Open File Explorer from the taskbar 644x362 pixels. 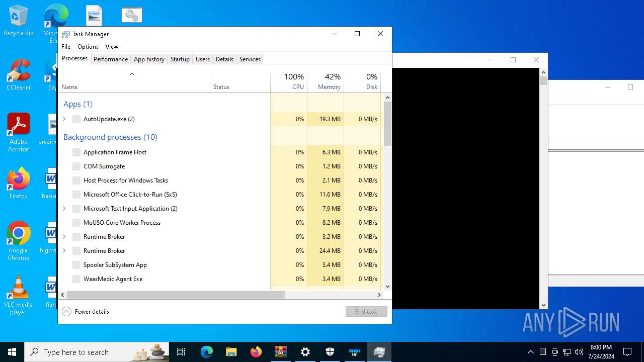pos(231,352)
